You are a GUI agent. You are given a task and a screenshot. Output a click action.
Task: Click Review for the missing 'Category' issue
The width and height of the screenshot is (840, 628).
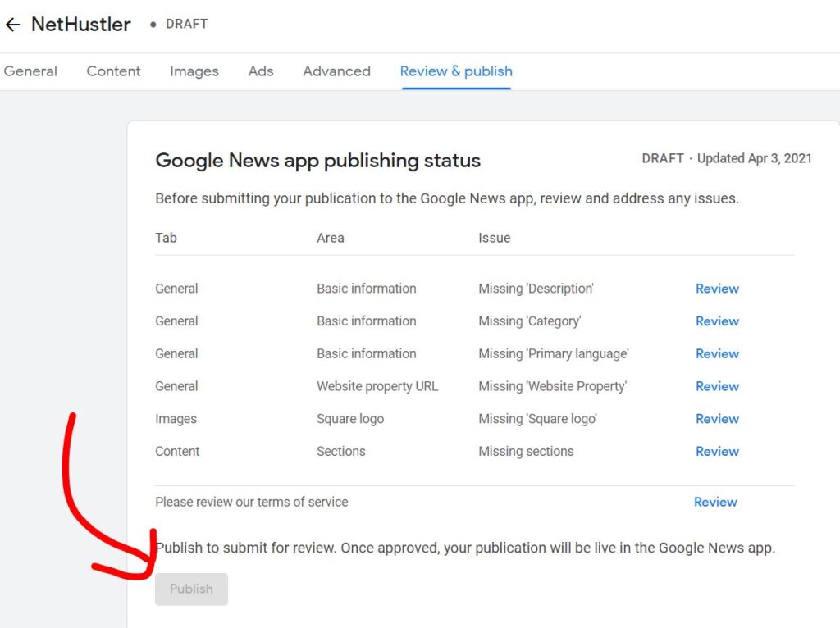coord(717,321)
